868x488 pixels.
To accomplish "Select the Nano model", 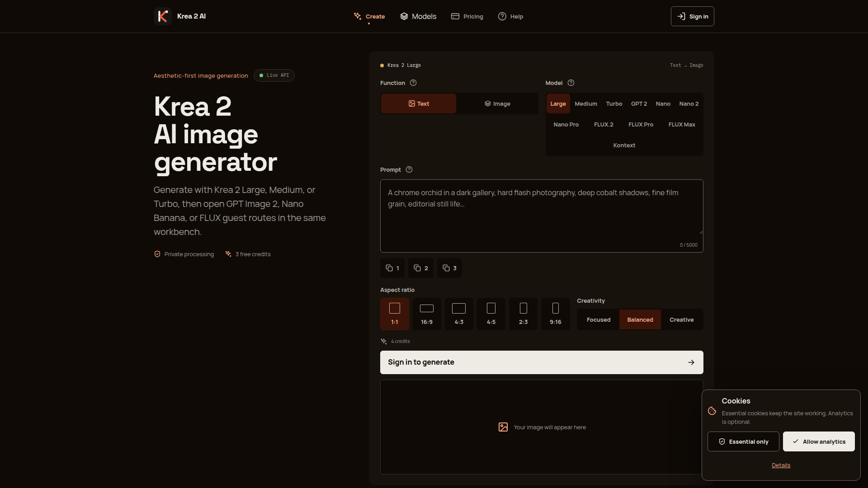I will [x=663, y=103].
